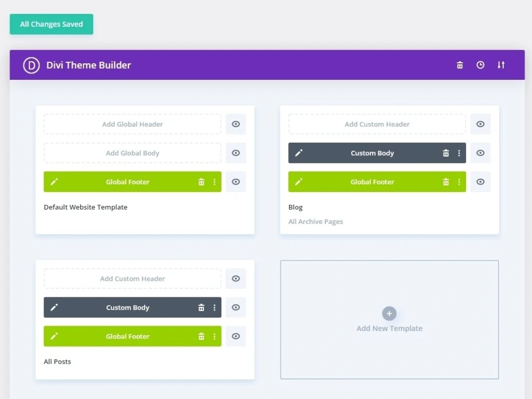Edit Custom Body in All Posts template
Screen dimensions: 532x399
click(x=54, y=307)
